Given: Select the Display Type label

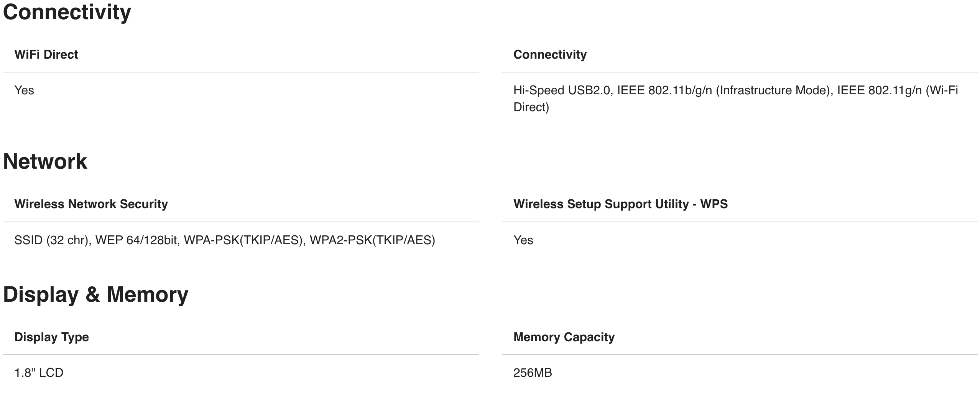Looking at the screenshot, I should click(51, 337).
